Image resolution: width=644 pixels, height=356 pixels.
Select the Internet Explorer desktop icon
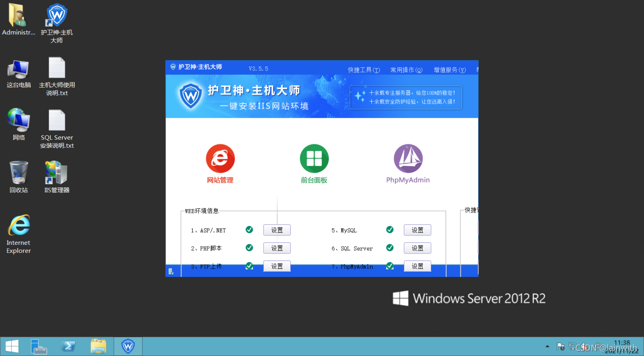18,234
